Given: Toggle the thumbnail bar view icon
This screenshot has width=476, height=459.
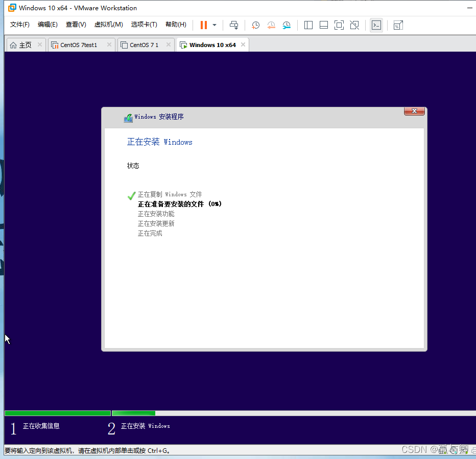Looking at the screenshot, I should point(324,25).
